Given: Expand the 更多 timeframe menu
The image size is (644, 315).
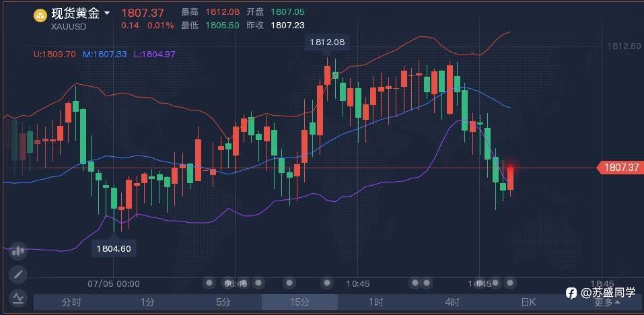Looking at the screenshot, I should (607, 302).
